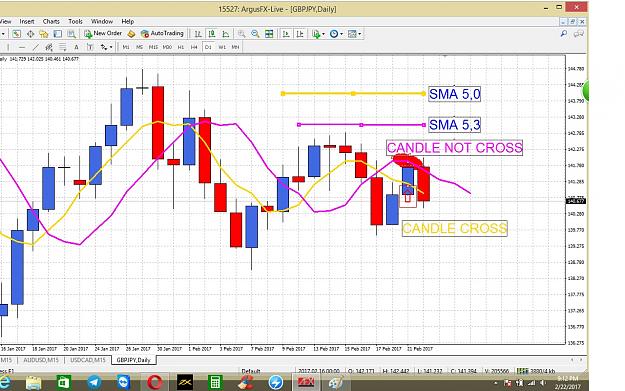Click the search magnifier icon
The width and height of the screenshot is (625, 391).
[564, 34]
